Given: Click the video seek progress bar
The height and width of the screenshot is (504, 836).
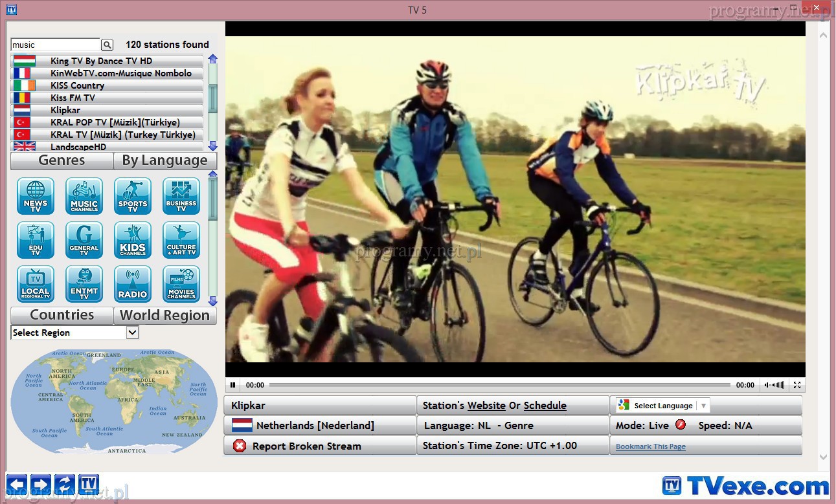Looking at the screenshot, I should (499, 385).
